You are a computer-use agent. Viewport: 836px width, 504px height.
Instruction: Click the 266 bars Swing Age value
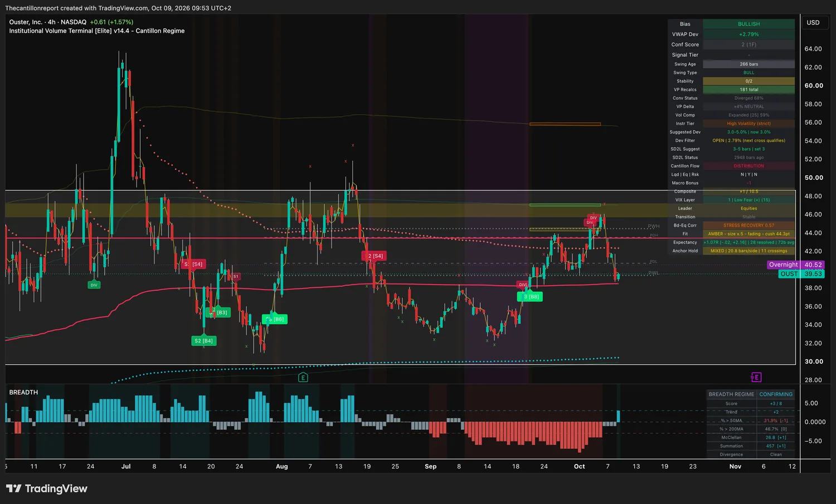(x=748, y=64)
